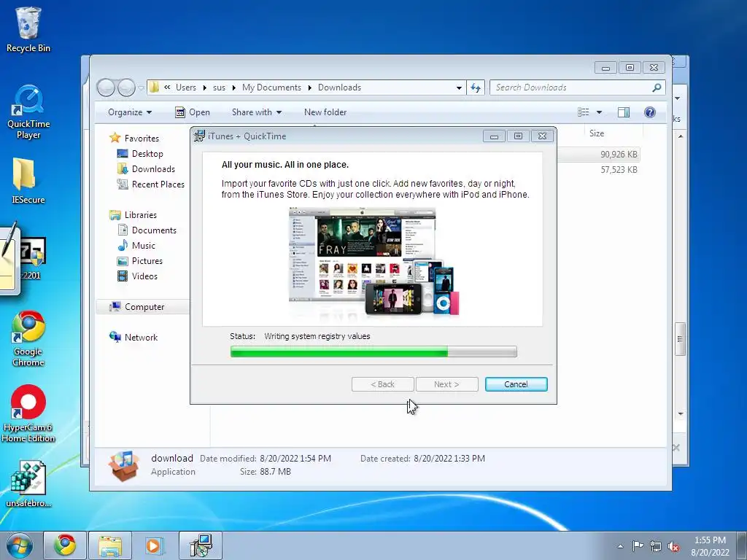Cancel the iTunes installation
The width and height of the screenshot is (747, 560).
pos(516,384)
